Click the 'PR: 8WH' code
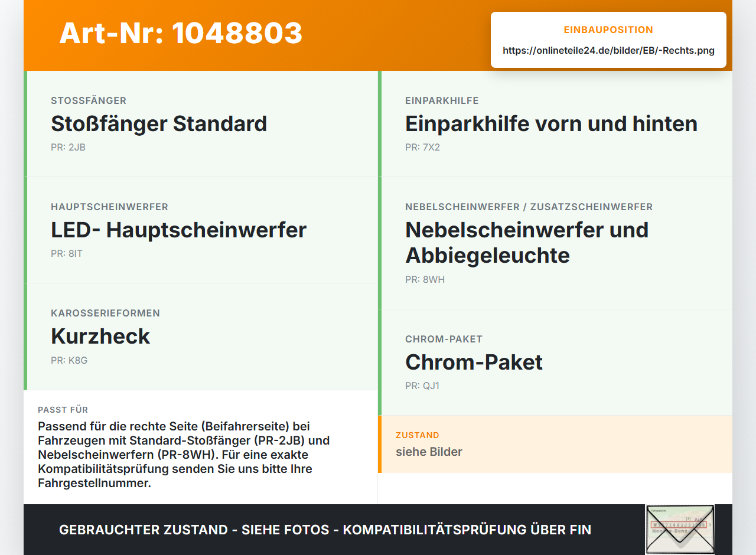 point(425,280)
